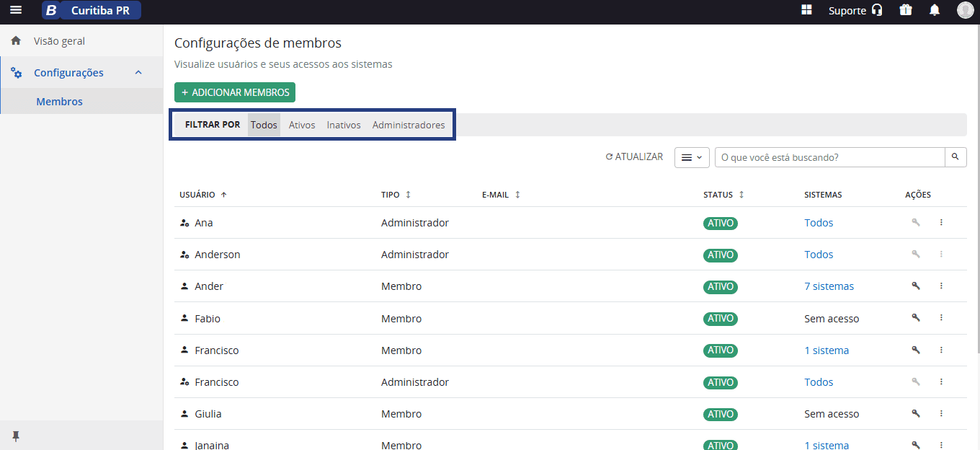This screenshot has width=980, height=450.
Task: Open the notifications bell
Action: pyautogui.click(x=935, y=10)
